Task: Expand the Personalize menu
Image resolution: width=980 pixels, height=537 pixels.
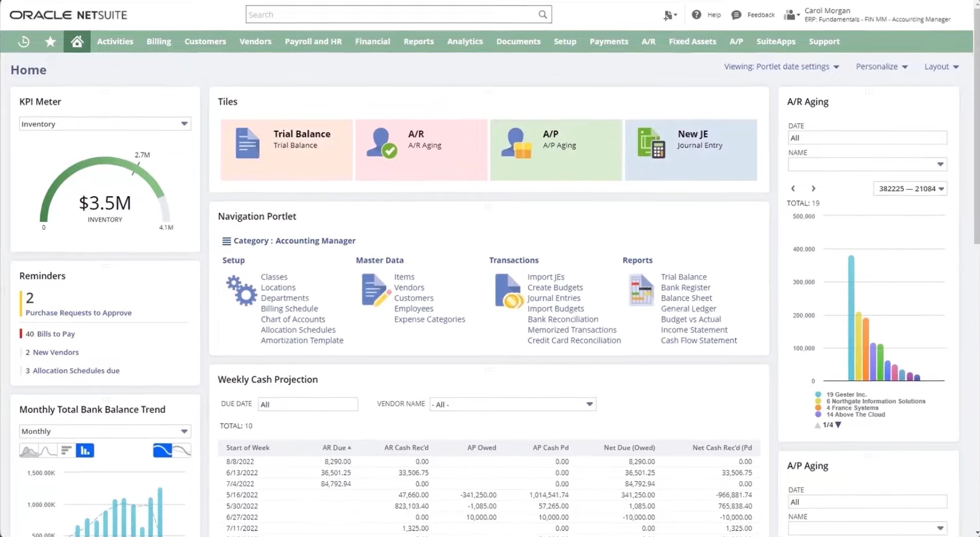Action: pos(882,66)
